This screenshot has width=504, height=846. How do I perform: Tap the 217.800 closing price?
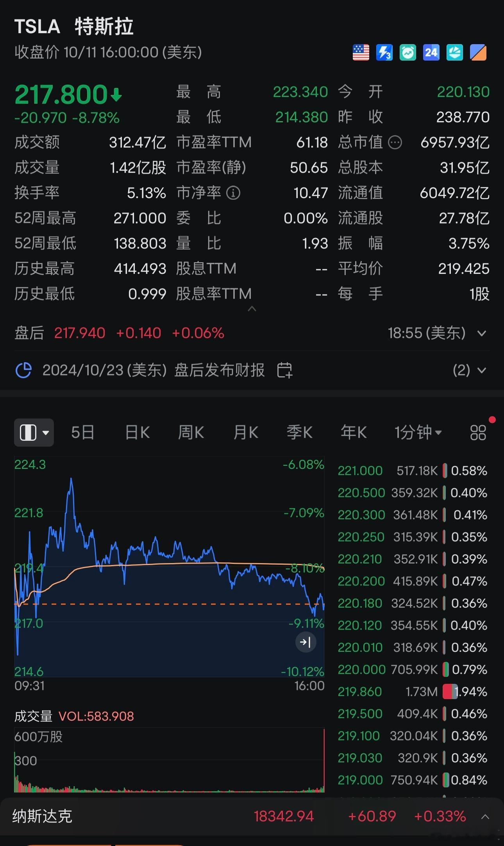61,95
